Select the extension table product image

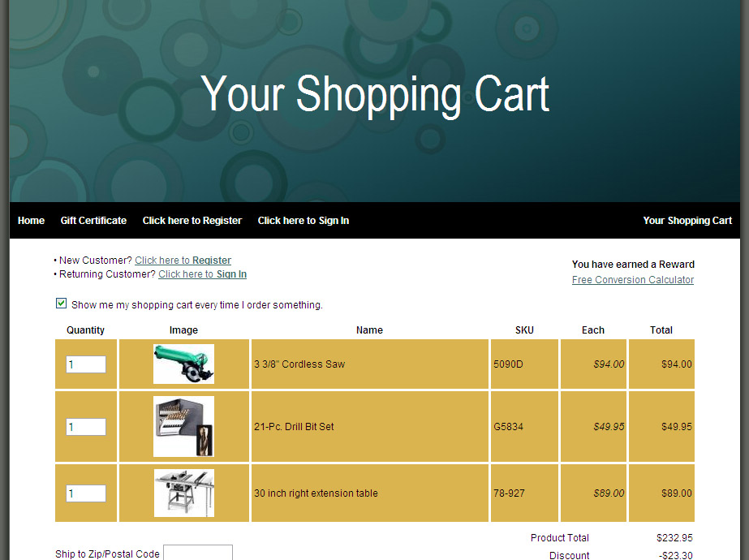pos(184,493)
